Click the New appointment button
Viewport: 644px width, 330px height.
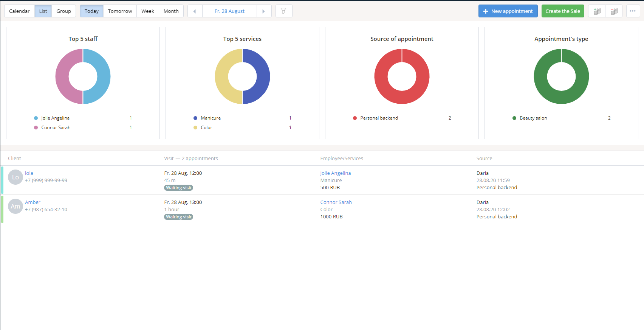[508, 11]
